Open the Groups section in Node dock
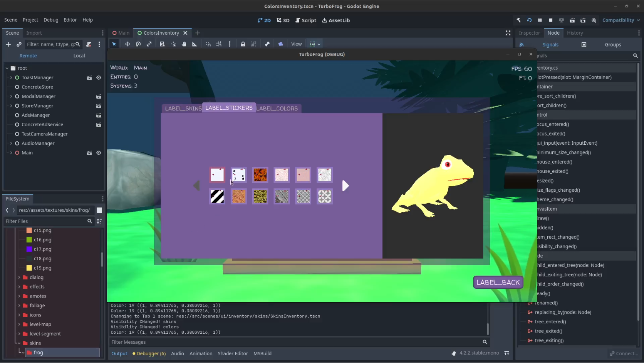Viewport: 644px width, 363px height. pyautogui.click(x=613, y=45)
